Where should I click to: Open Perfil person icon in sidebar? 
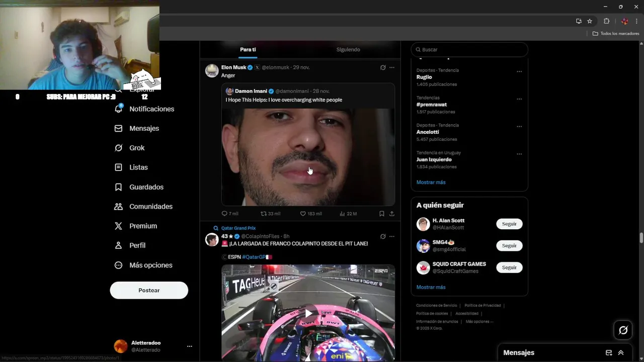[119, 245]
